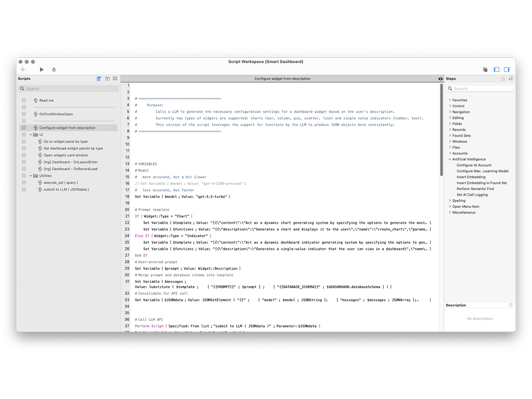Click the blue script list view icon
Screen dimensions: 532x399
click(x=99, y=78)
